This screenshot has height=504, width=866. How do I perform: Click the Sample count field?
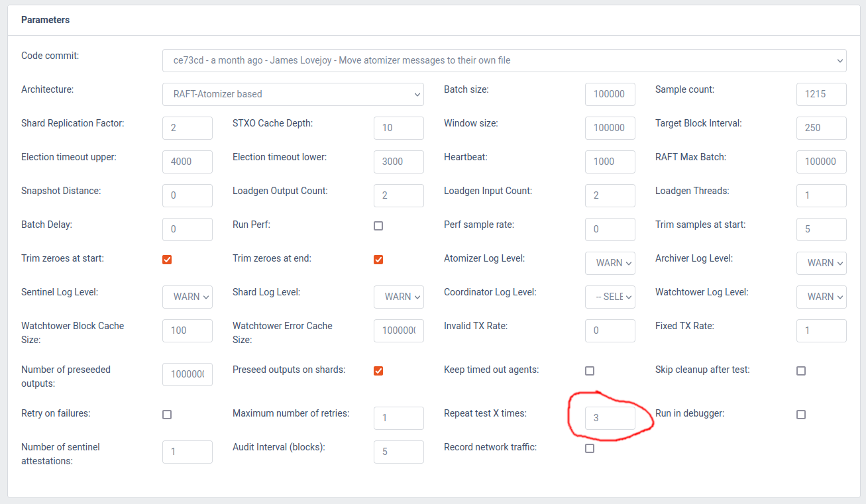tap(822, 94)
